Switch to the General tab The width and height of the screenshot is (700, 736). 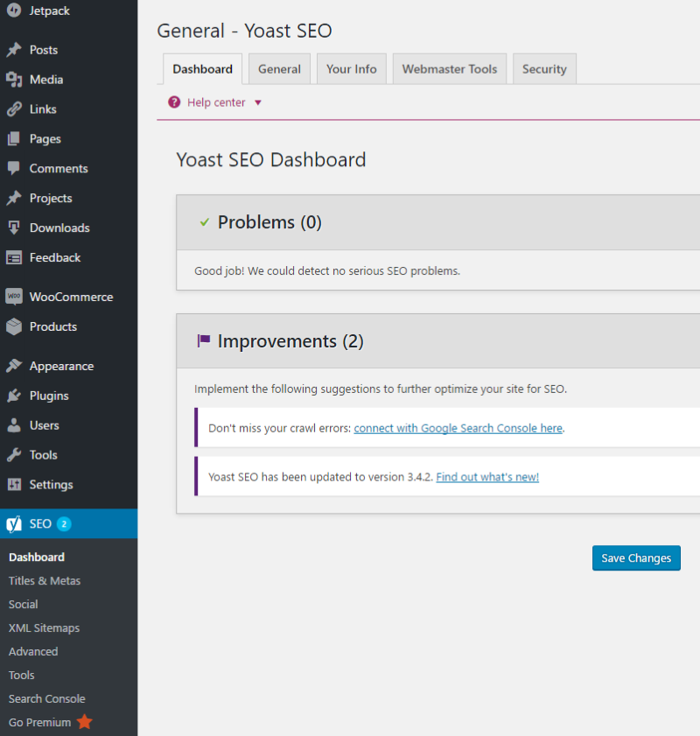(280, 69)
